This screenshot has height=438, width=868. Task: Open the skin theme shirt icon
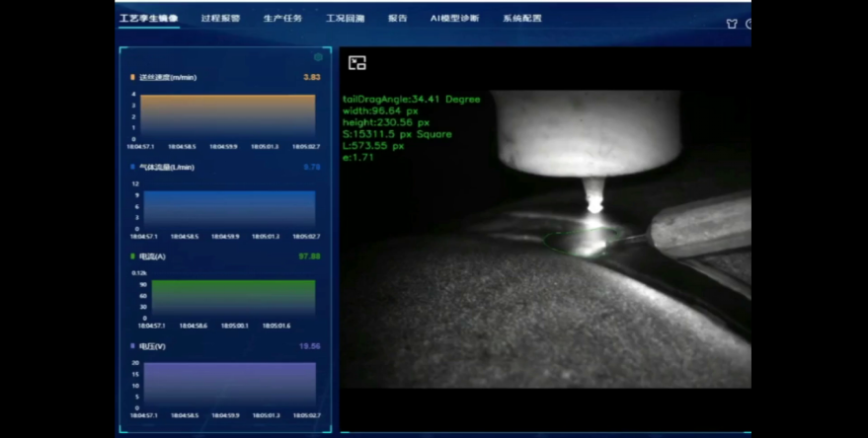(x=732, y=24)
